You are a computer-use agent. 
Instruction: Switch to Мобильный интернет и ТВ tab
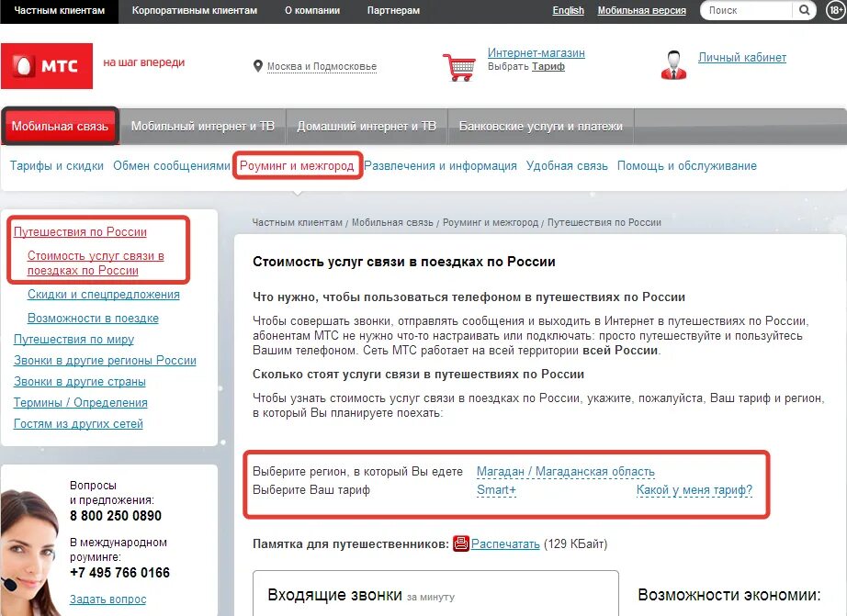tap(203, 127)
